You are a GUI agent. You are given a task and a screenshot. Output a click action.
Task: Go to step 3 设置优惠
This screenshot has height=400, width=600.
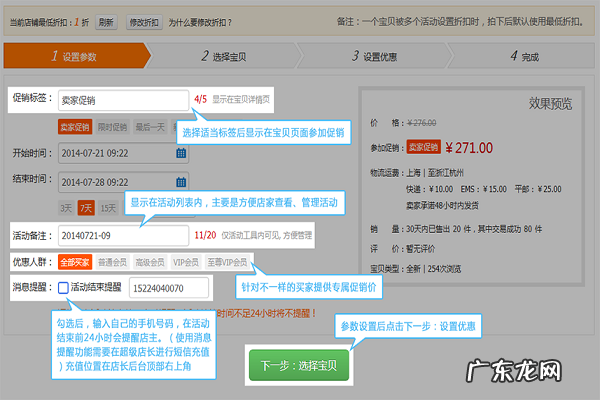click(x=374, y=56)
